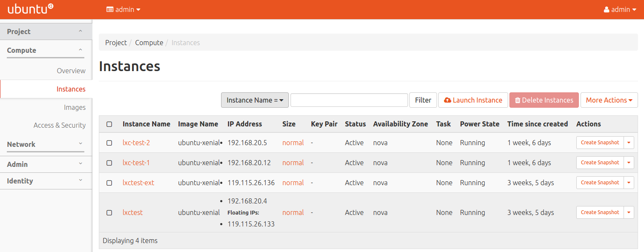Check the lxctest row checkbox
The height and width of the screenshot is (252, 644).
click(x=109, y=213)
